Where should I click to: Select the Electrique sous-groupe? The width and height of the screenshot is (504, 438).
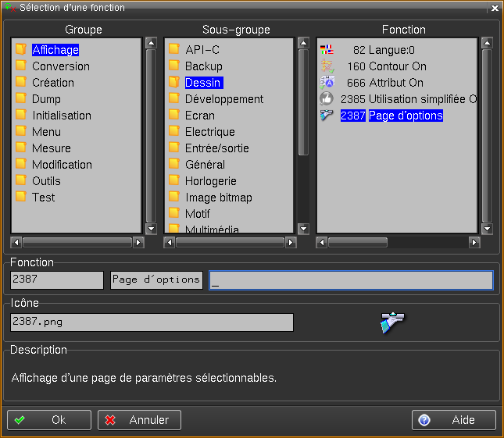[x=209, y=132]
